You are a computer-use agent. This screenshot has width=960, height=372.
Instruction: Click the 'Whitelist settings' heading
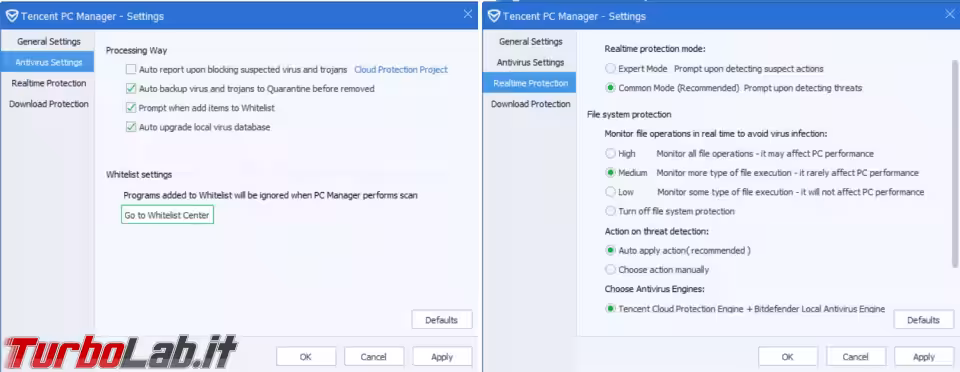[x=139, y=175]
